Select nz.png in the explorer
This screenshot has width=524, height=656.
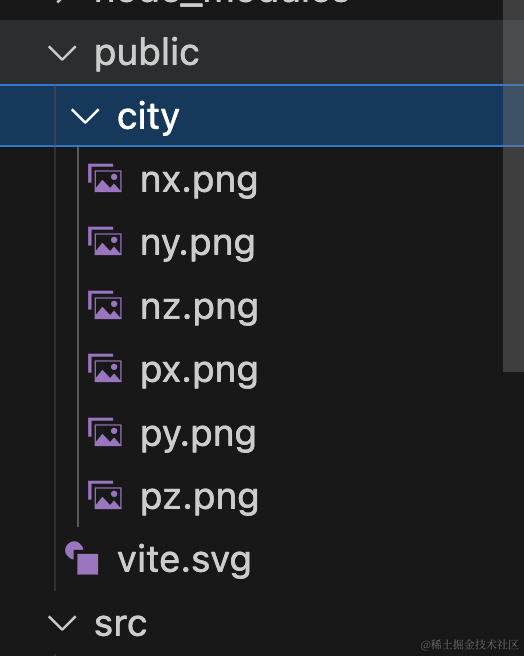pyautogui.click(x=199, y=308)
